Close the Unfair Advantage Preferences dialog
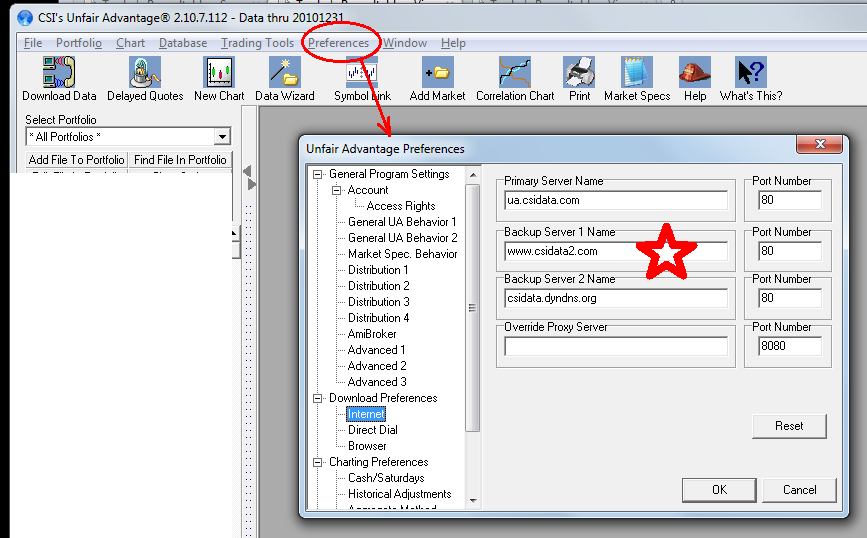Image resolution: width=867 pixels, height=538 pixels. pyautogui.click(x=819, y=144)
